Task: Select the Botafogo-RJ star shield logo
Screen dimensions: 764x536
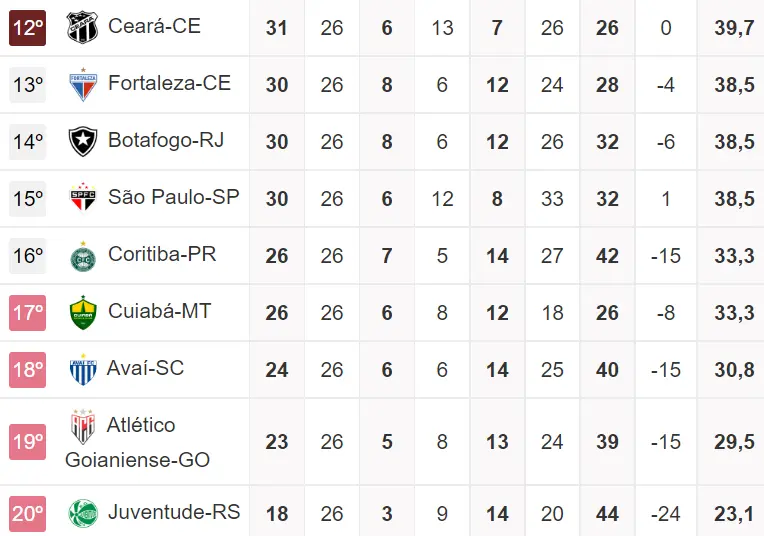Action: click(x=83, y=141)
